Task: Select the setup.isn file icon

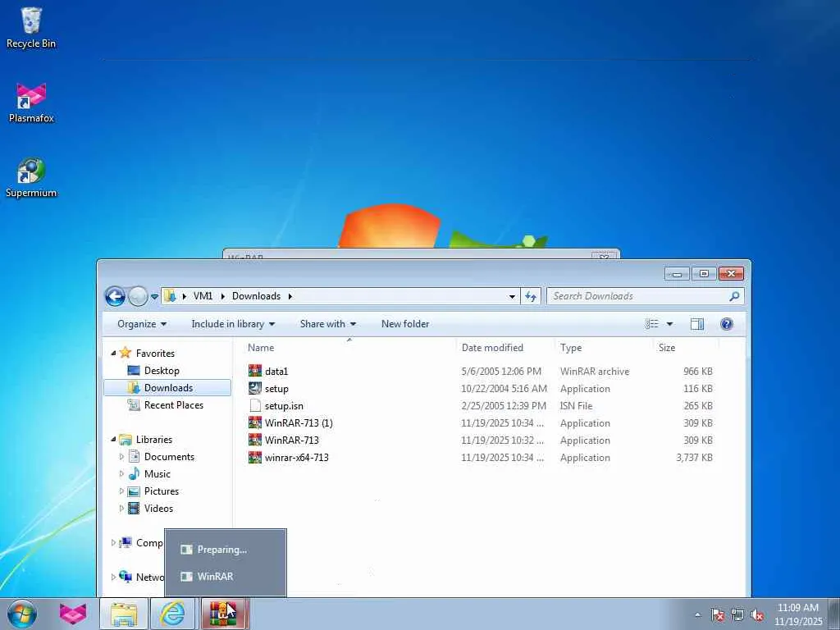Action: (x=255, y=405)
